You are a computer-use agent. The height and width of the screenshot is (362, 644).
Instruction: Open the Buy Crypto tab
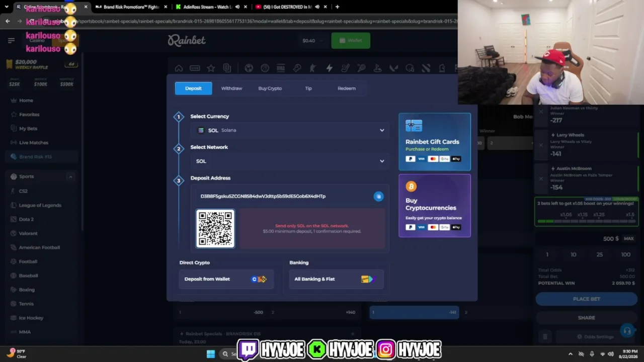tap(270, 88)
